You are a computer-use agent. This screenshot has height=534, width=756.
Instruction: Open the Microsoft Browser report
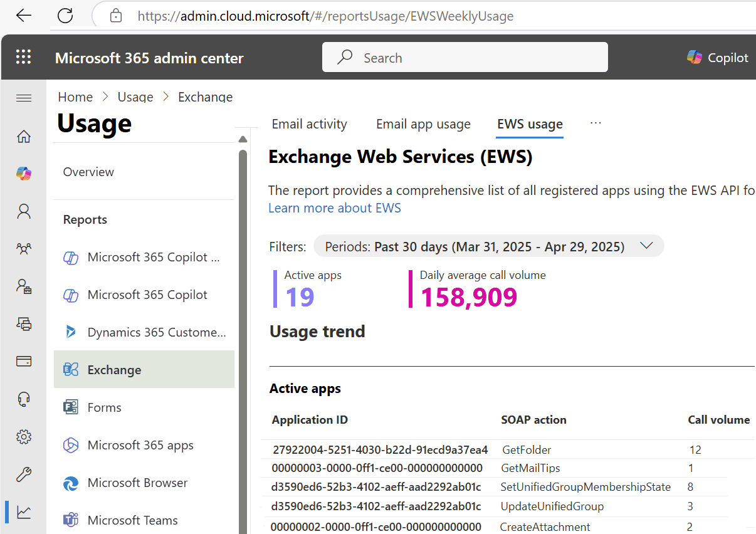(144, 483)
